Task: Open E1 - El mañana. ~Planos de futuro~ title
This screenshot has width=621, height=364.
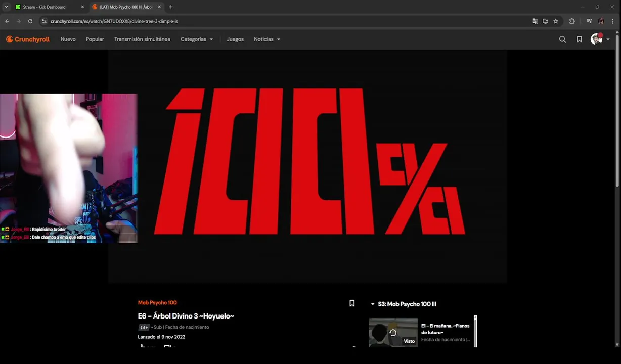Action: click(x=446, y=329)
